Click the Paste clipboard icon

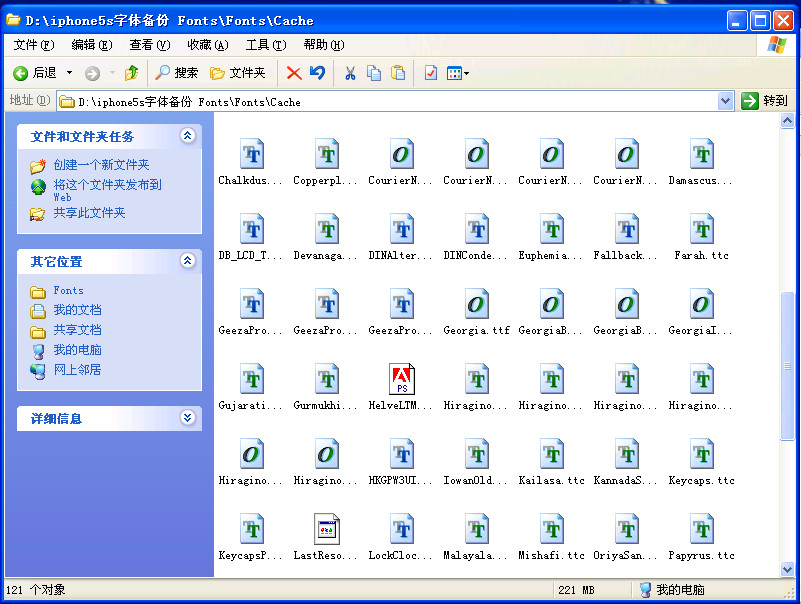coord(397,73)
